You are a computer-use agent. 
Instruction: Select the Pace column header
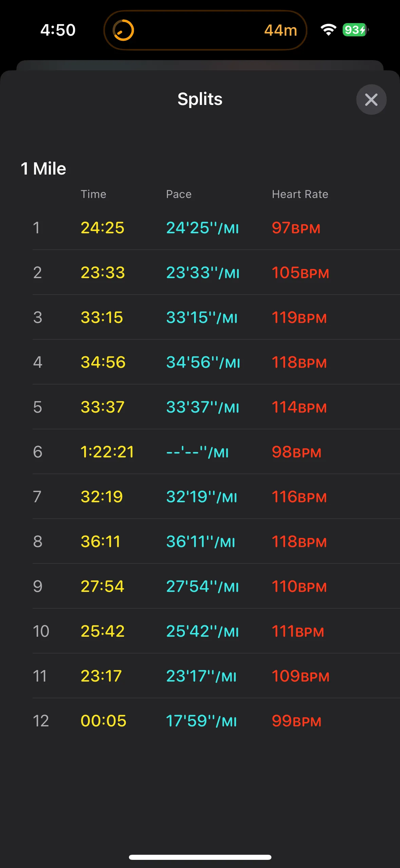(x=179, y=194)
